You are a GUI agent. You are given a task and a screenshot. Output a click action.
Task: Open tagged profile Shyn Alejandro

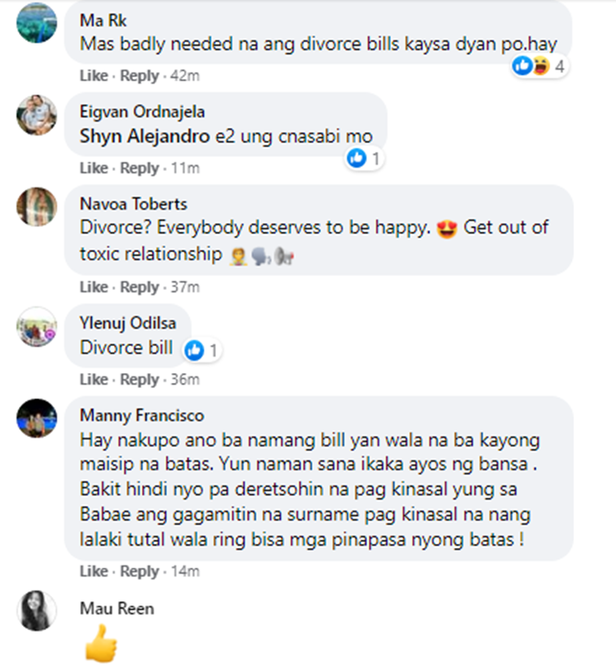(x=145, y=136)
